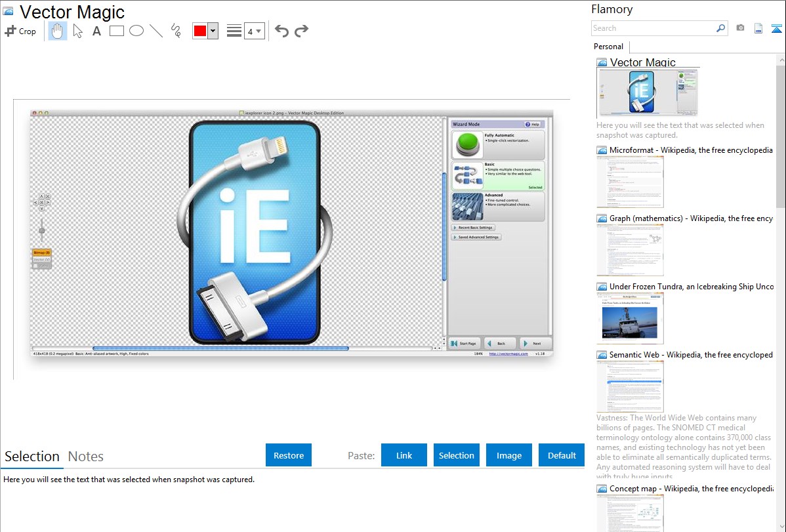Open the Under Frozen Tundra snapshot thumbnail

click(630, 318)
